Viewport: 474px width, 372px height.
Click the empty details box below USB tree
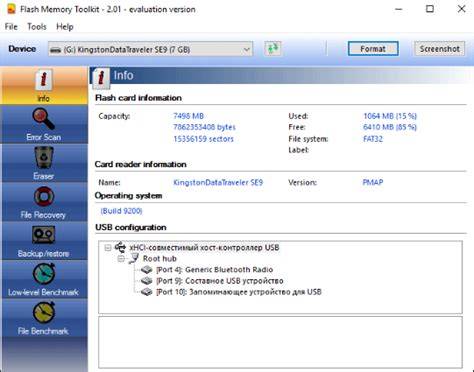point(280,342)
